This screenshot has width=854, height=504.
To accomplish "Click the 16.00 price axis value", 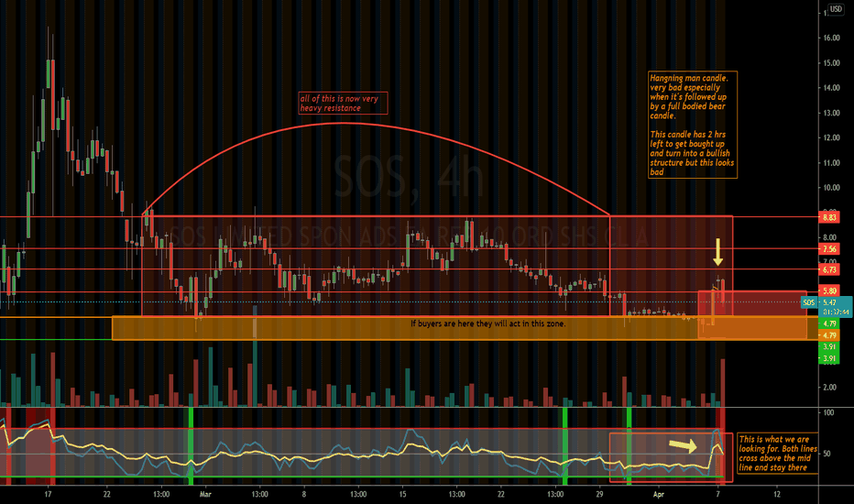I will point(831,38).
